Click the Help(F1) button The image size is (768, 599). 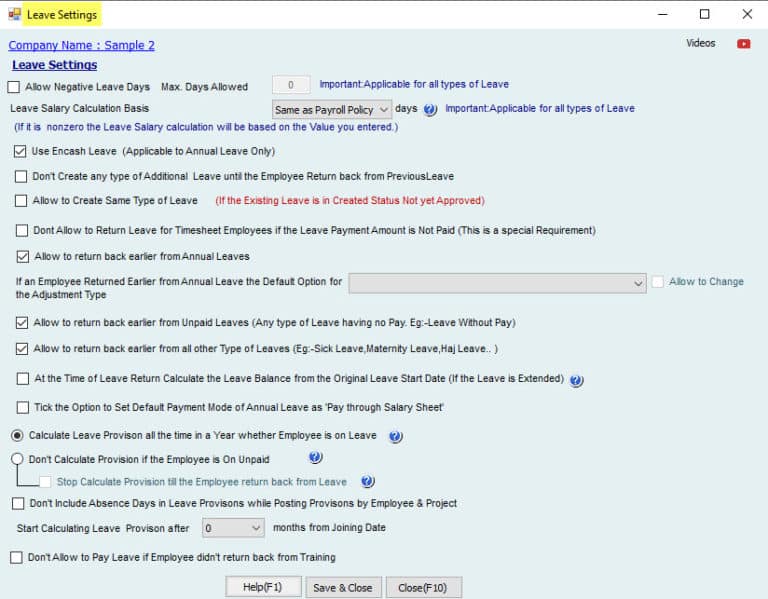263,587
